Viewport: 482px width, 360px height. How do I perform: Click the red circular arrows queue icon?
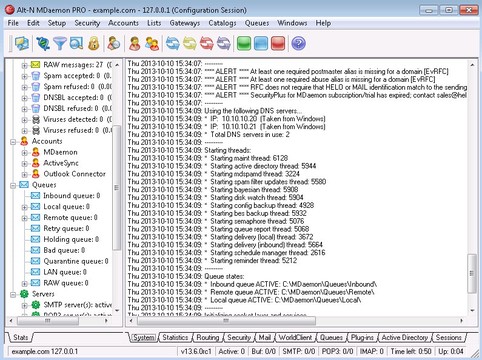pos(207,44)
